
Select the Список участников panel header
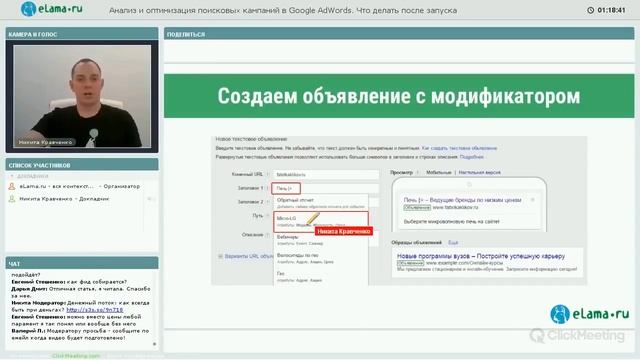point(82,165)
